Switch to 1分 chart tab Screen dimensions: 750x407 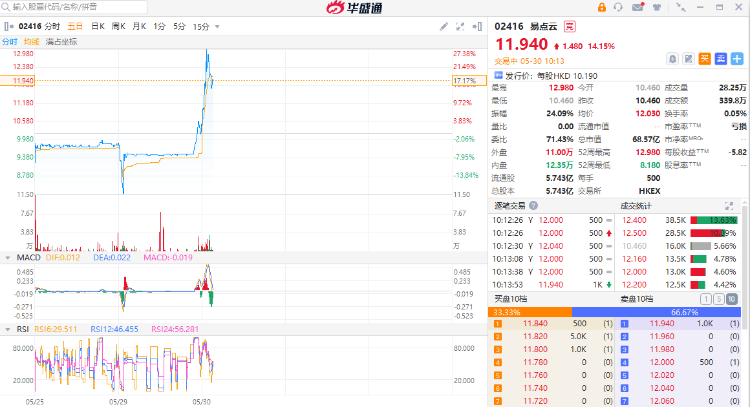(x=159, y=26)
